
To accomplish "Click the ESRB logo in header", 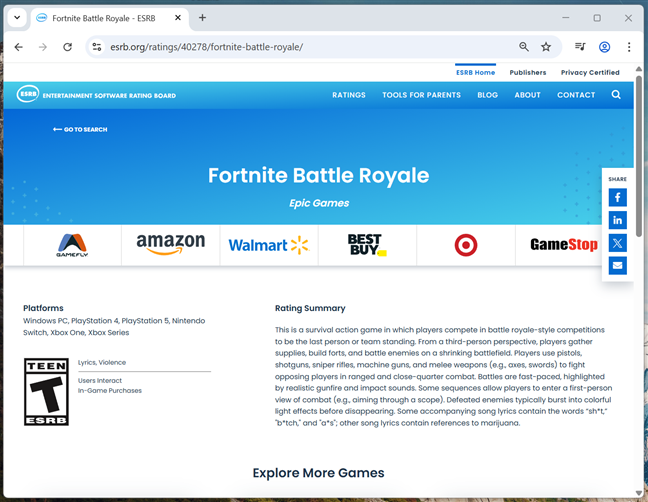I will pos(28,94).
